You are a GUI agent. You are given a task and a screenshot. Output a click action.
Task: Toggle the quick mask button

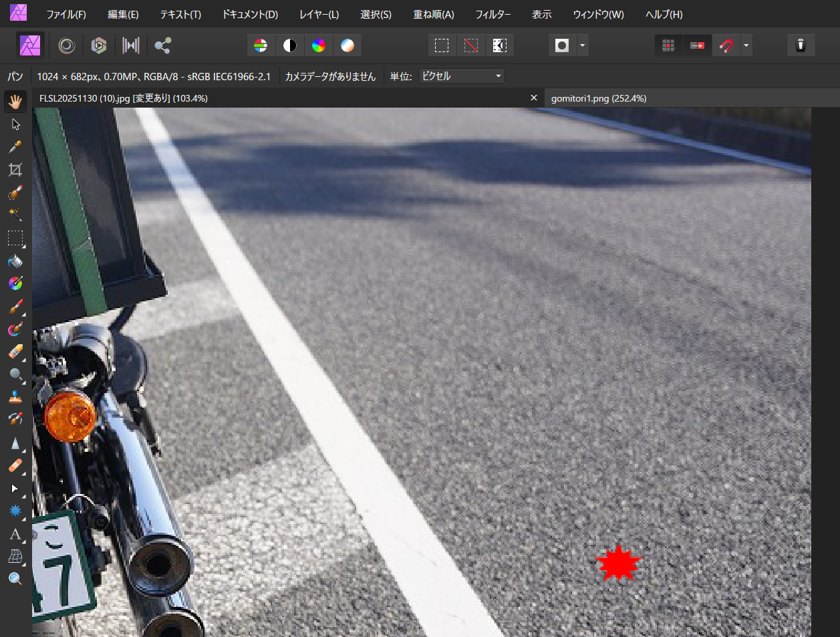[x=562, y=45]
